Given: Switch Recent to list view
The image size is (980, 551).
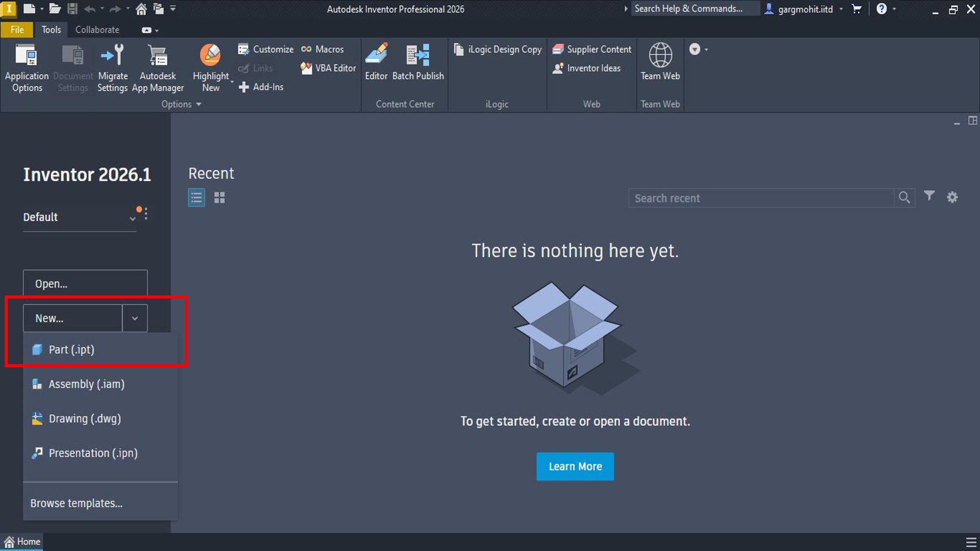Looking at the screenshot, I should [x=196, y=198].
